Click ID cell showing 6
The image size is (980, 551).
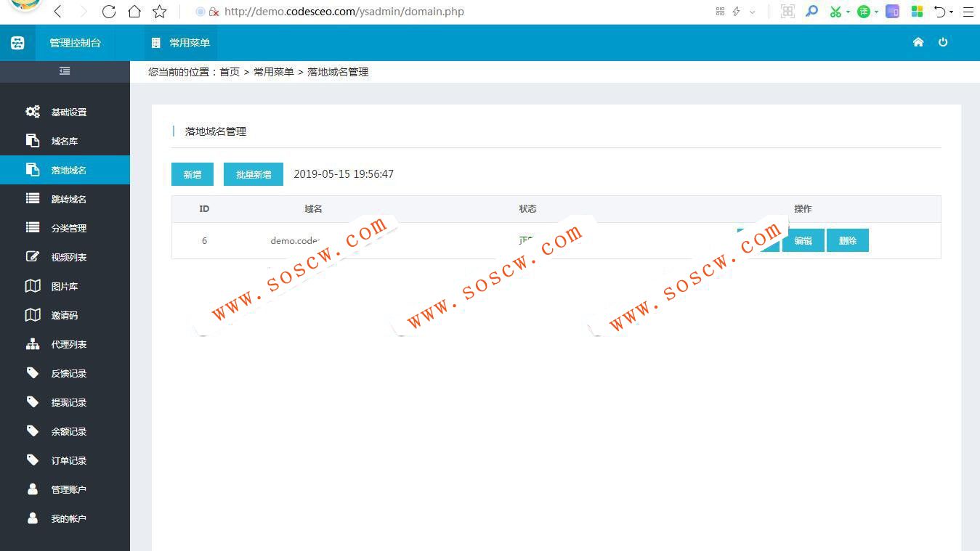(204, 240)
